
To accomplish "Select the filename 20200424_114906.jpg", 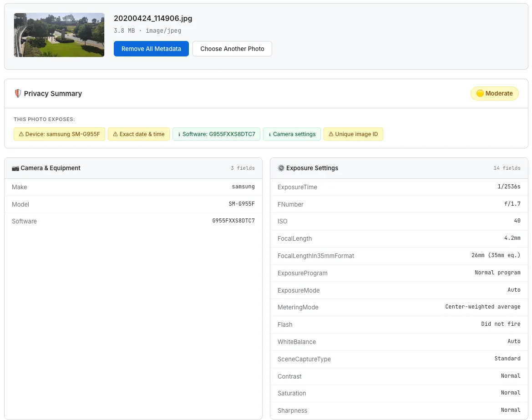I will pyautogui.click(x=153, y=19).
